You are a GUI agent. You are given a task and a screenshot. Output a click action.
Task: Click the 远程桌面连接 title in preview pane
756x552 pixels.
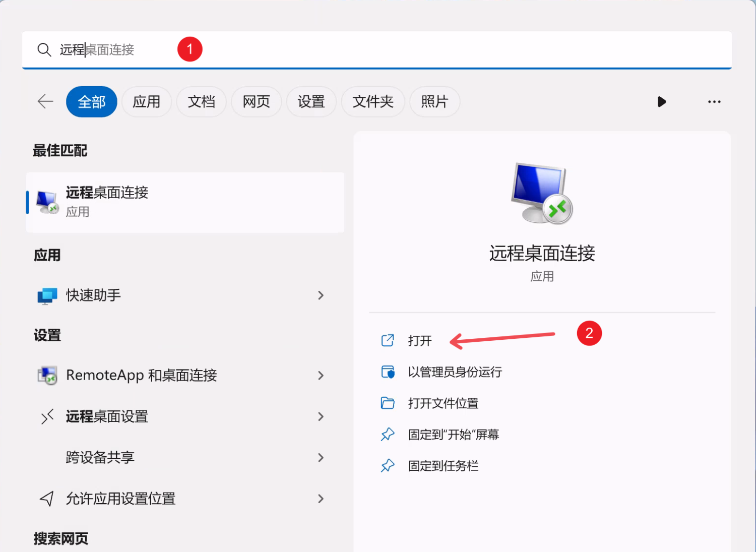(542, 253)
